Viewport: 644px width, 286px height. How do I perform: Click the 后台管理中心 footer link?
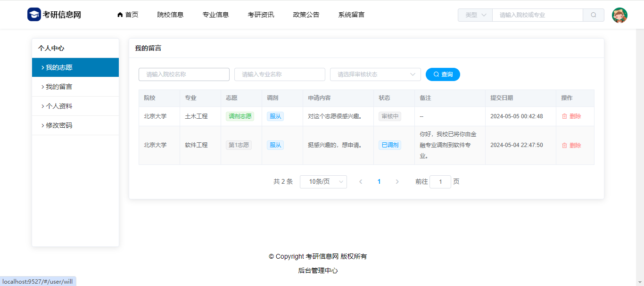[318, 270]
